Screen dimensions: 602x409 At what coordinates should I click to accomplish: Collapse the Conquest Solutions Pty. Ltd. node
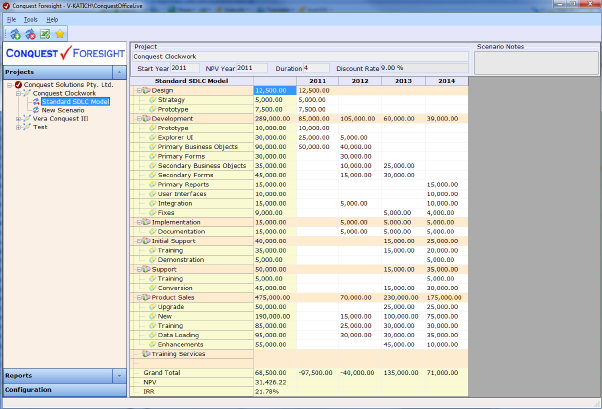click(x=10, y=85)
